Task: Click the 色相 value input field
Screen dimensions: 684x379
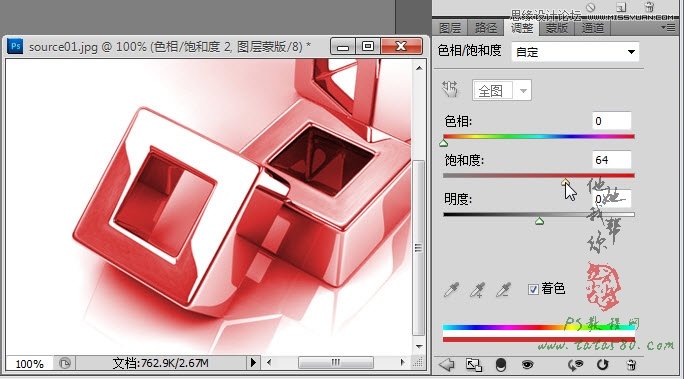Action: coord(612,121)
